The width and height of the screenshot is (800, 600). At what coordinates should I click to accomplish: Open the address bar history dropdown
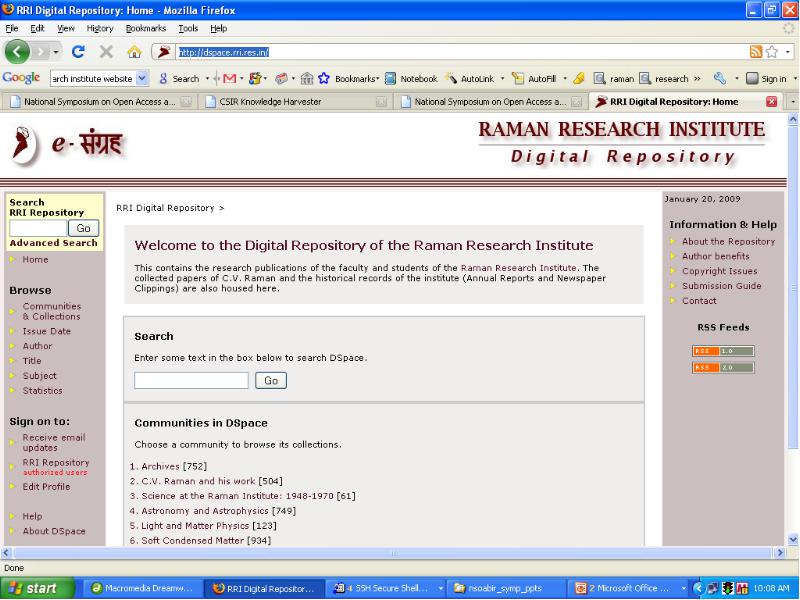click(788, 52)
